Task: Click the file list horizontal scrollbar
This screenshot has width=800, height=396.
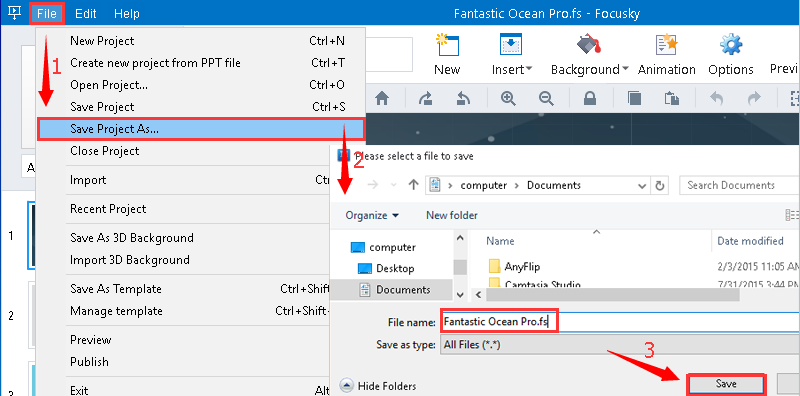Action: (x=613, y=295)
